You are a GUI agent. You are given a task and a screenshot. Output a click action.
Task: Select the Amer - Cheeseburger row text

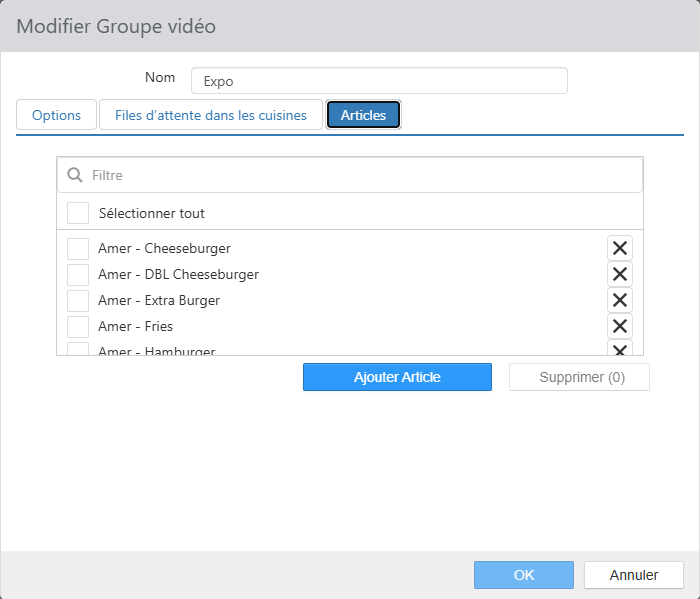[x=164, y=248]
